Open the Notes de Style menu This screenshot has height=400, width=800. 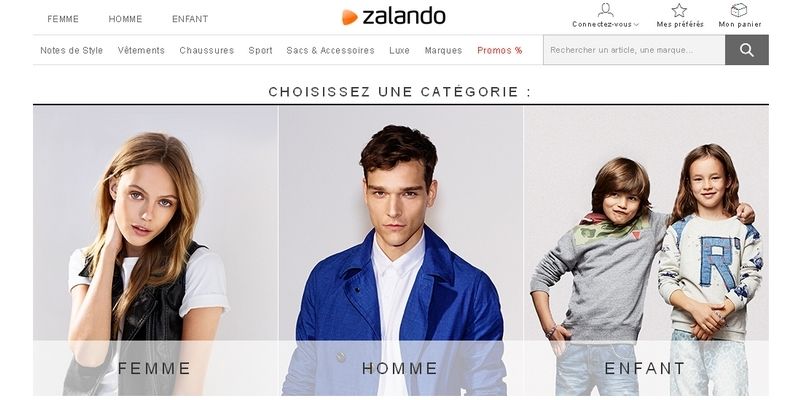(71, 51)
